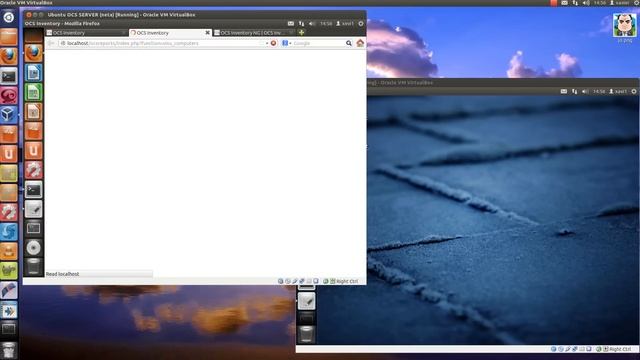
Task: Open Ubuntu One on the host launcher
Action: (9, 154)
